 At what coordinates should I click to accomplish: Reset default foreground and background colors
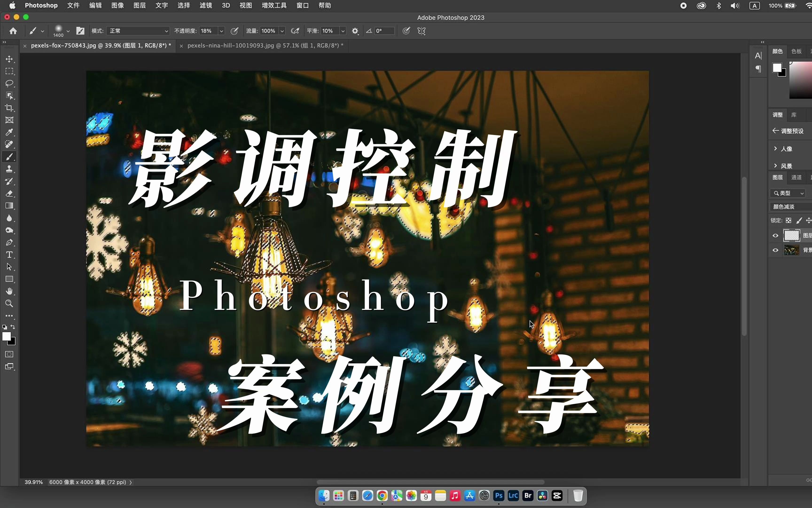(x=5, y=327)
